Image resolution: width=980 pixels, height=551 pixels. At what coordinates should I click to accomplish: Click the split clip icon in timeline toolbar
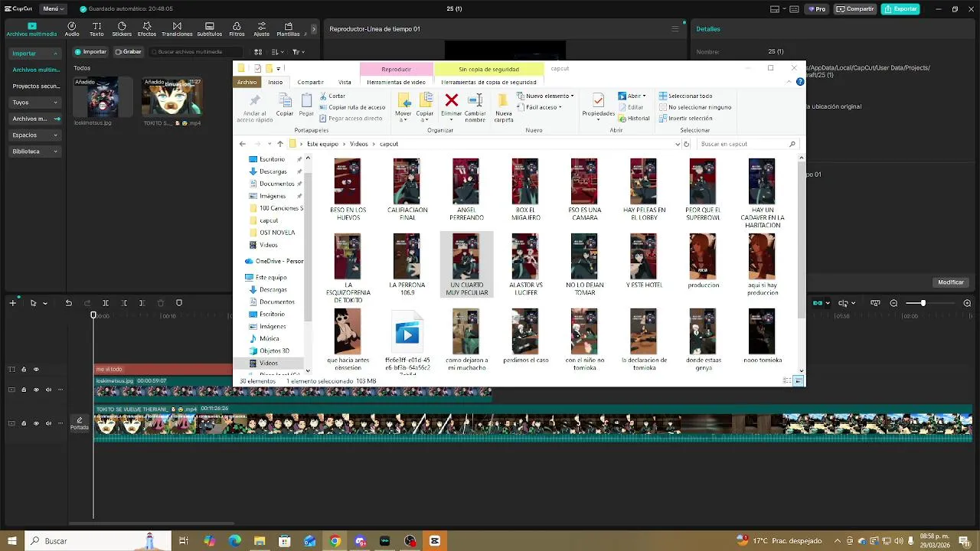click(106, 303)
